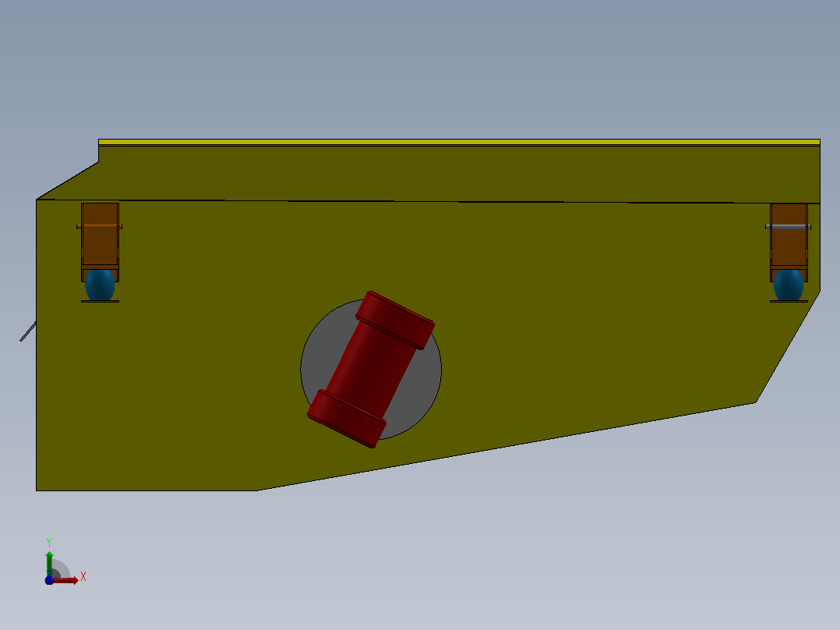Click the "Y" label on the triad
The image size is (840, 630).
click(x=49, y=543)
